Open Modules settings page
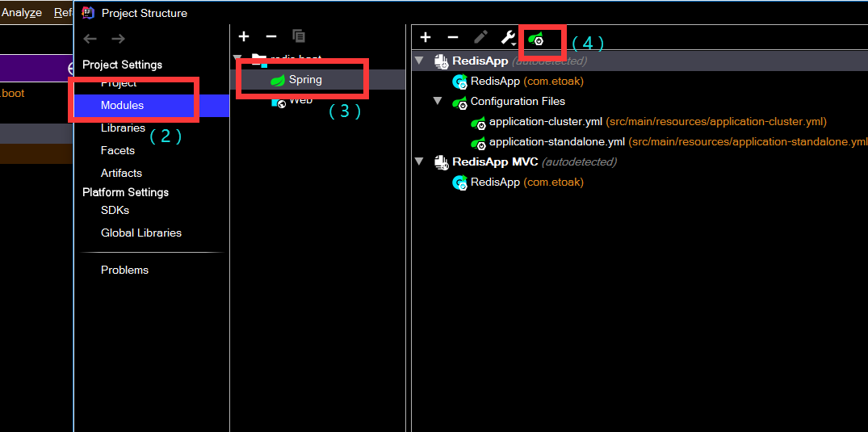 point(123,105)
